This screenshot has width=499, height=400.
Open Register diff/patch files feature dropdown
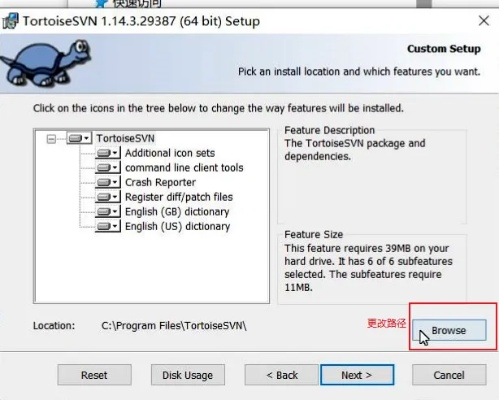point(108,197)
